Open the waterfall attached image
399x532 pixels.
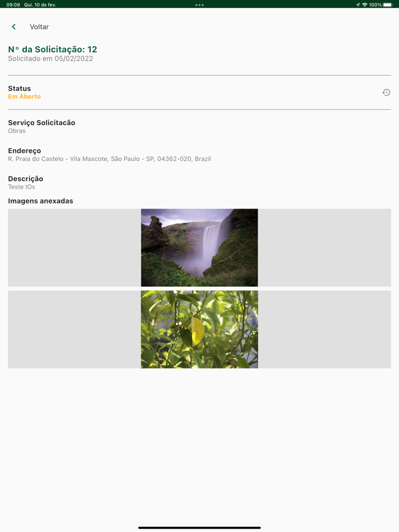(x=199, y=247)
